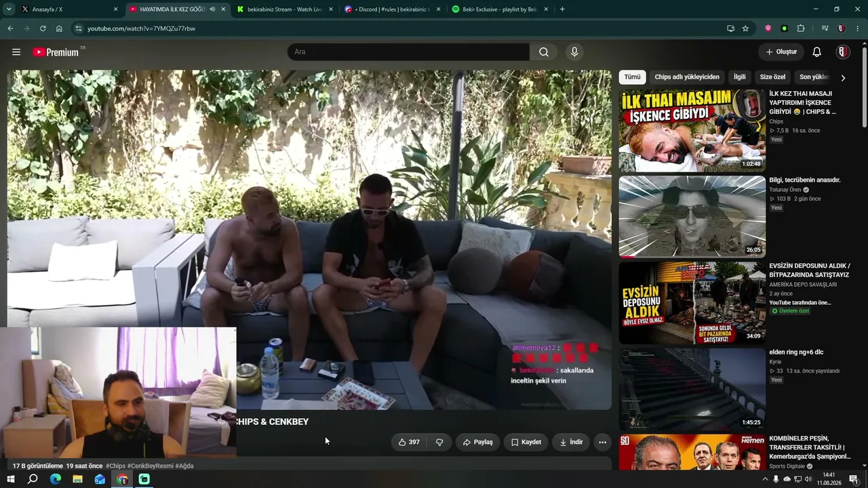Screen dimensions: 868x488
Task: Open the #Chips hashtag link
Action: [115, 466]
